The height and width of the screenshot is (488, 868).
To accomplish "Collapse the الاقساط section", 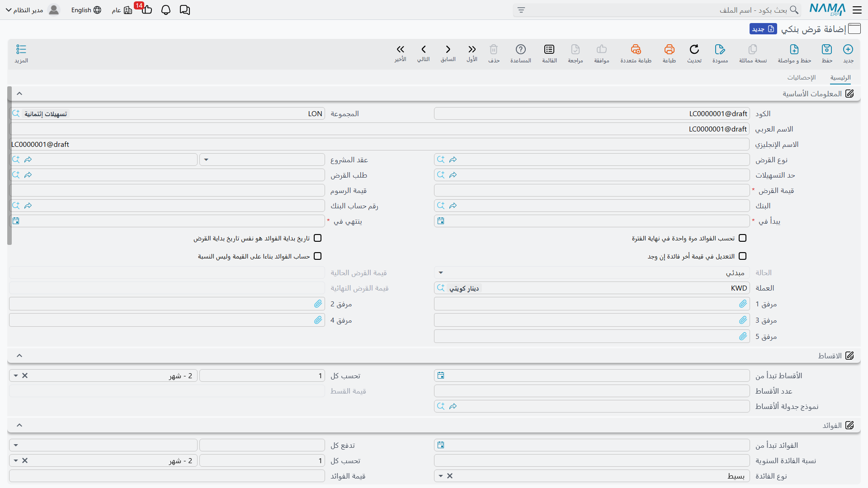I will [x=19, y=356].
